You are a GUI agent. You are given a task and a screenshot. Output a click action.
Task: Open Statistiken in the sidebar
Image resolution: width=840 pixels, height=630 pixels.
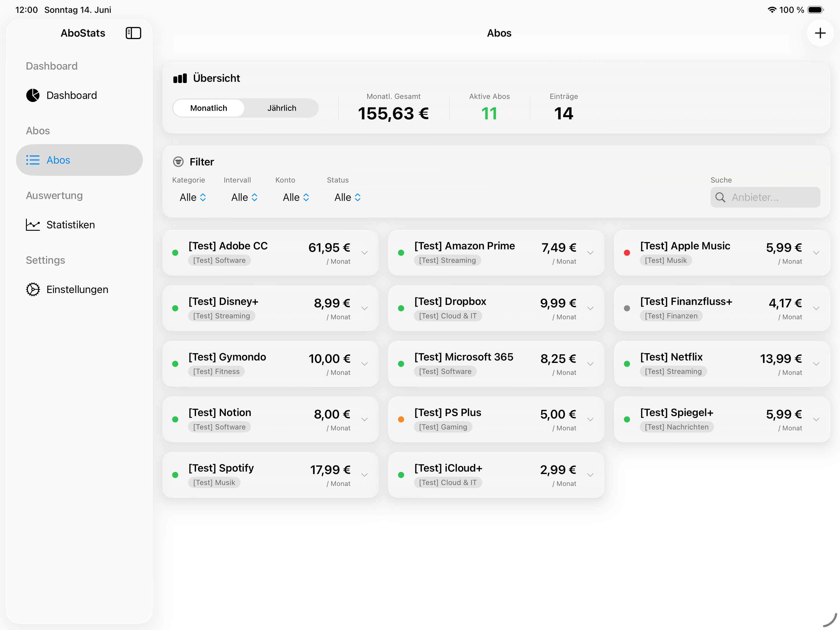[79, 225]
